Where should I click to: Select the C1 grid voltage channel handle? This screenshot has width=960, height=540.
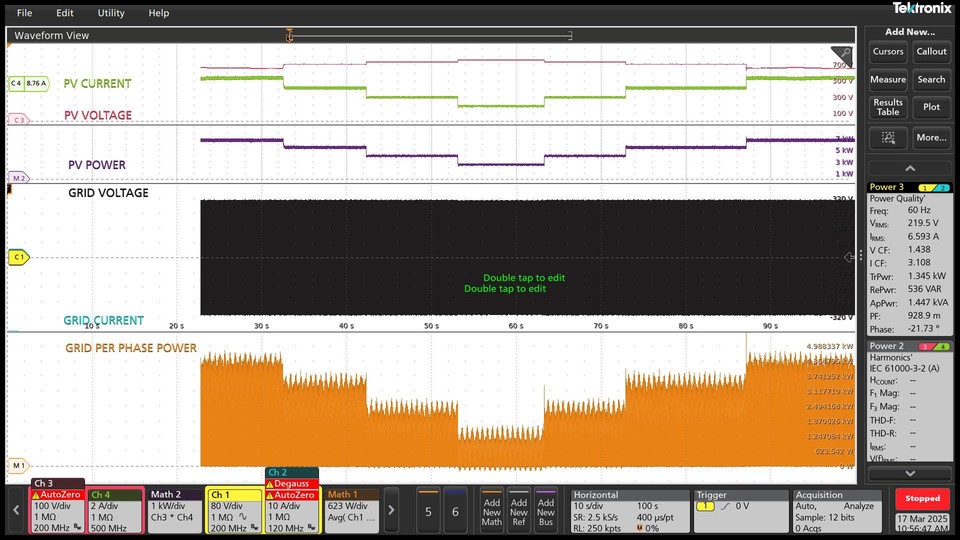[x=18, y=257]
